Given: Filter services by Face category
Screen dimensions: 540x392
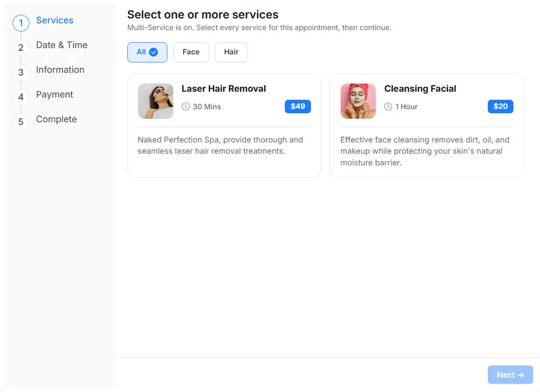Looking at the screenshot, I should (191, 52).
